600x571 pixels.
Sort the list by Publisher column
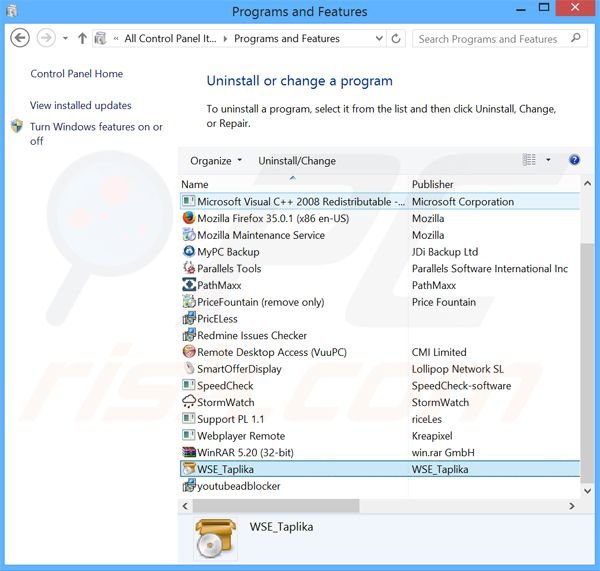coord(433,184)
